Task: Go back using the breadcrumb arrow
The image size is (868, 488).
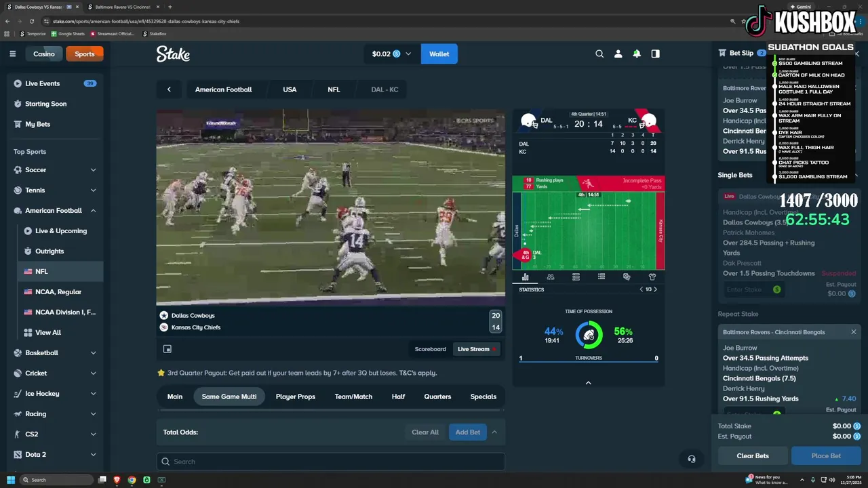Action: 169,89
